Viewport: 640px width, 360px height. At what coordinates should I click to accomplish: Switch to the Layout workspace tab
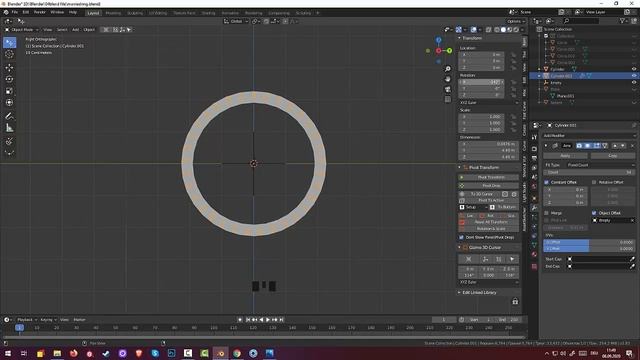93,13
